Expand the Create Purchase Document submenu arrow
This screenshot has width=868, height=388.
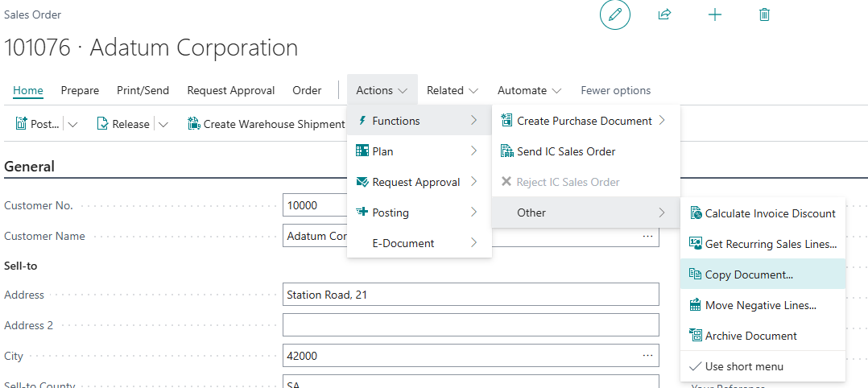coord(662,121)
